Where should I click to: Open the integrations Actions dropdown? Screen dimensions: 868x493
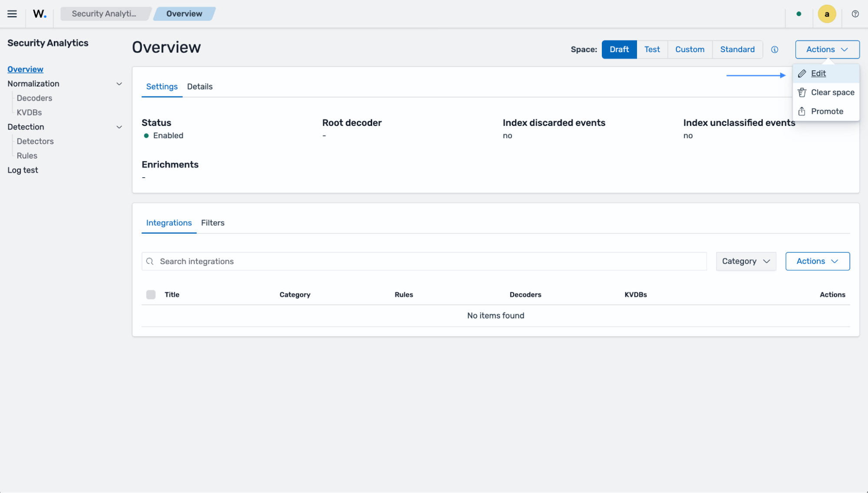pos(817,261)
